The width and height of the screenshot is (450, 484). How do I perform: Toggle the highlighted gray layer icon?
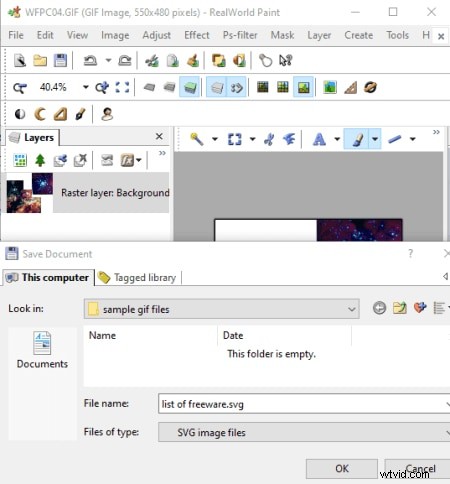(x=217, y=87)
